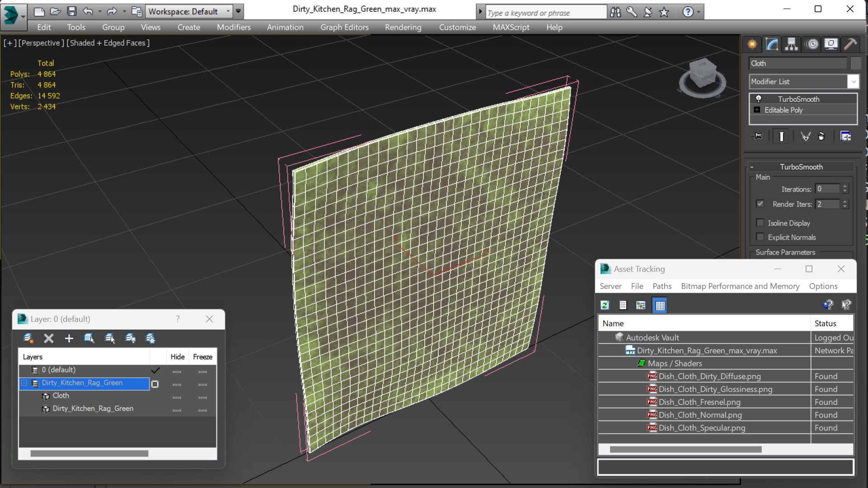Screen dimensions: 868x488
Task: Click the Perspective viewport label
Action: pyautogui.click(x=40, y=43)
